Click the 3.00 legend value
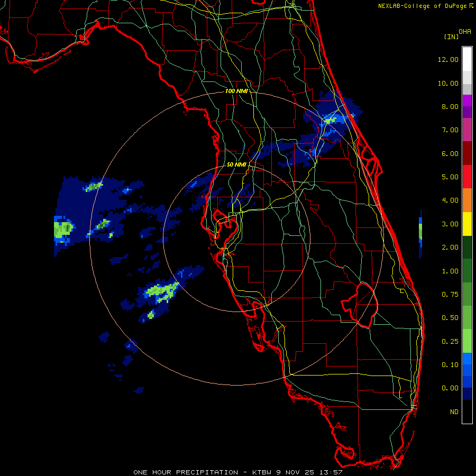476x476 pixels. [450, 224]
